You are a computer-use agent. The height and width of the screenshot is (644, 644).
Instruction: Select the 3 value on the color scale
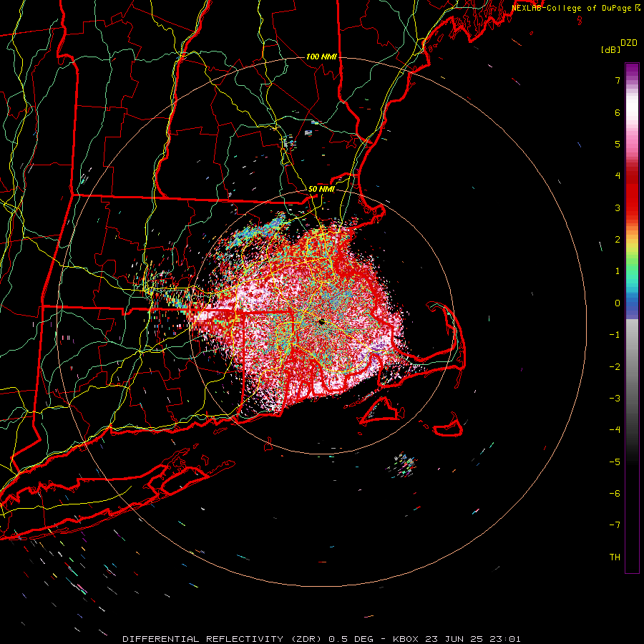(618, 208)
